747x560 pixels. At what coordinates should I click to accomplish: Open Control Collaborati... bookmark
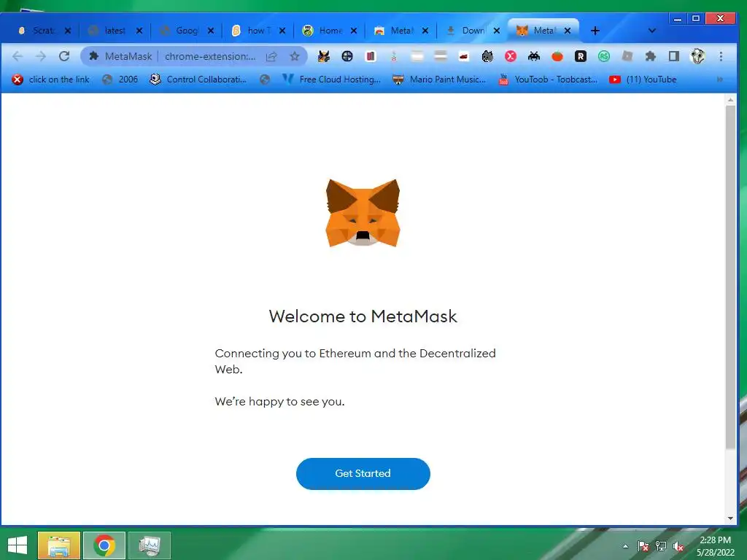pyautogui.click(x=198, y=79)
